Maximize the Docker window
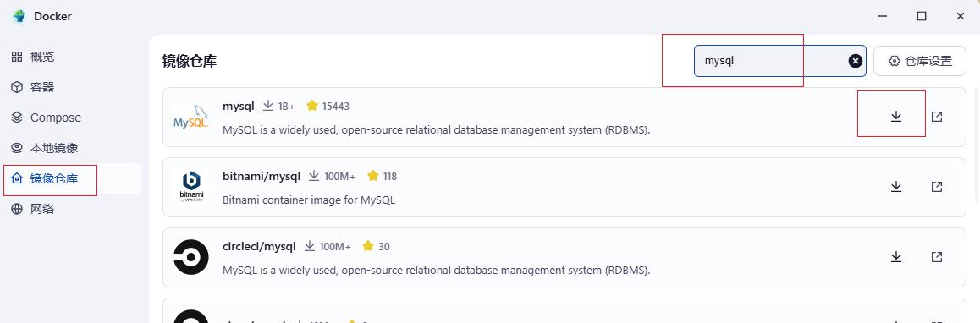This screenshot has height=323, width=980. [x=922, y=16]
